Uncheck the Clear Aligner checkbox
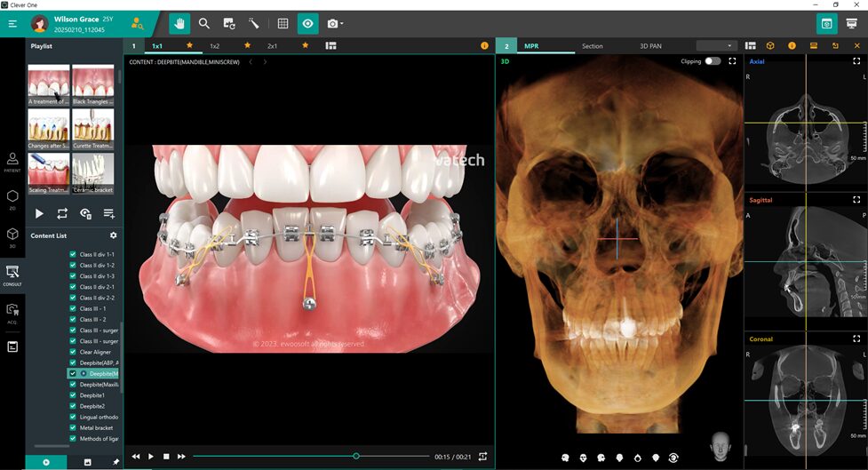This screenshot has height=470, width=868. (x=74, y=352)
